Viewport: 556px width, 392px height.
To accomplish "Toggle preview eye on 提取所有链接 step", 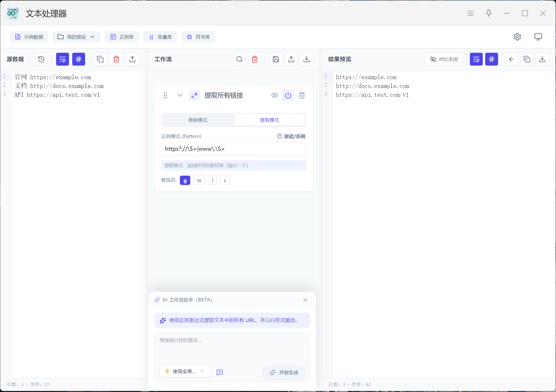I will [274, 95].
